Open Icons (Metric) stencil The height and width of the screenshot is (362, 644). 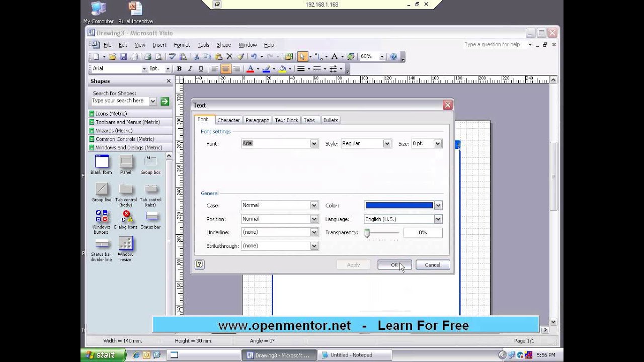pos(130,114)
